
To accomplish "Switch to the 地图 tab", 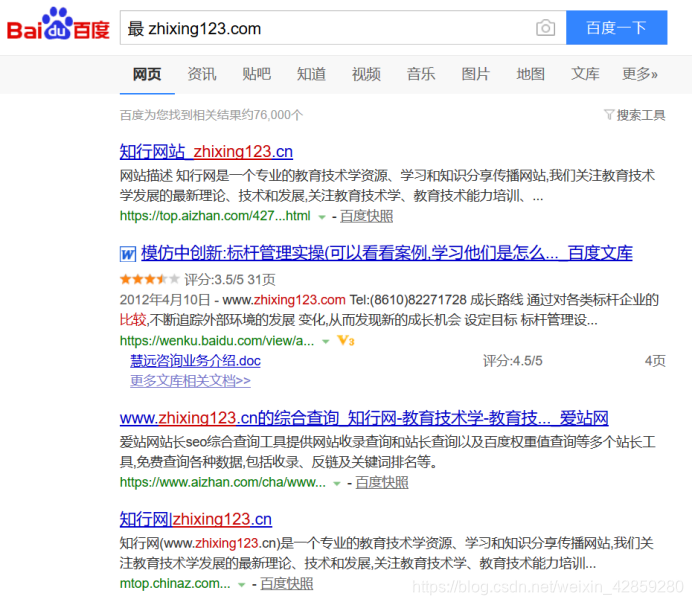I will [x=531, y=74].
